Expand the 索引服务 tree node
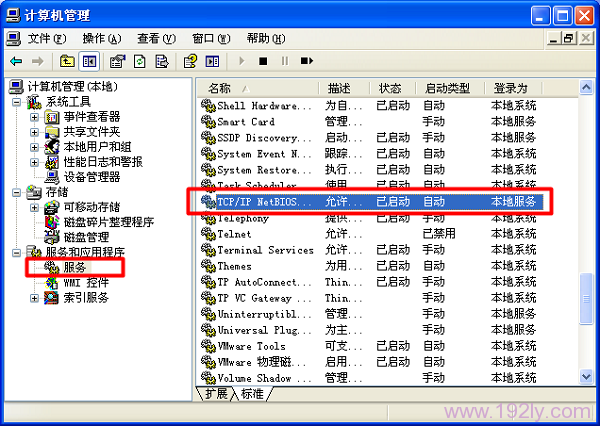 [x=34, y=298]
